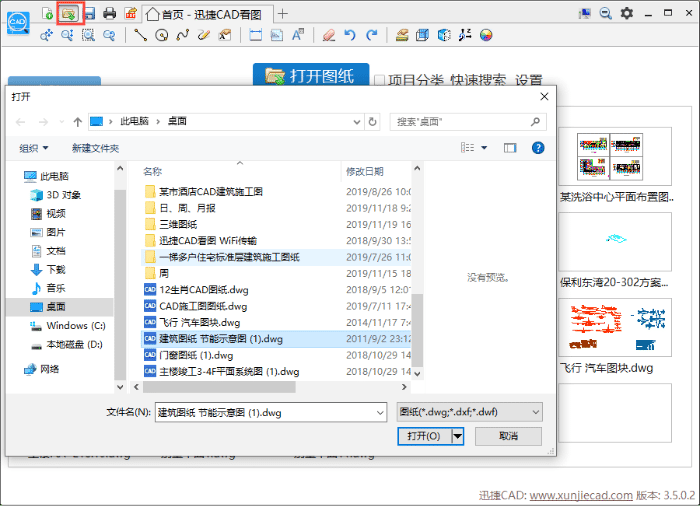Open the view options dropdown arrow
The width and height of the screenshot is (700, 506).
point(484,148)
